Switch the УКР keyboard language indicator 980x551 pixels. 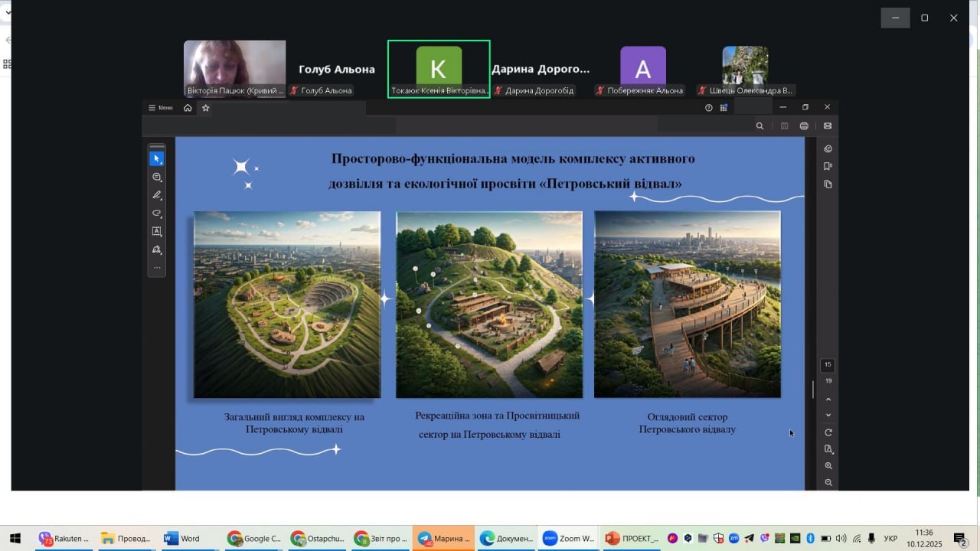(x=890, y=539)
